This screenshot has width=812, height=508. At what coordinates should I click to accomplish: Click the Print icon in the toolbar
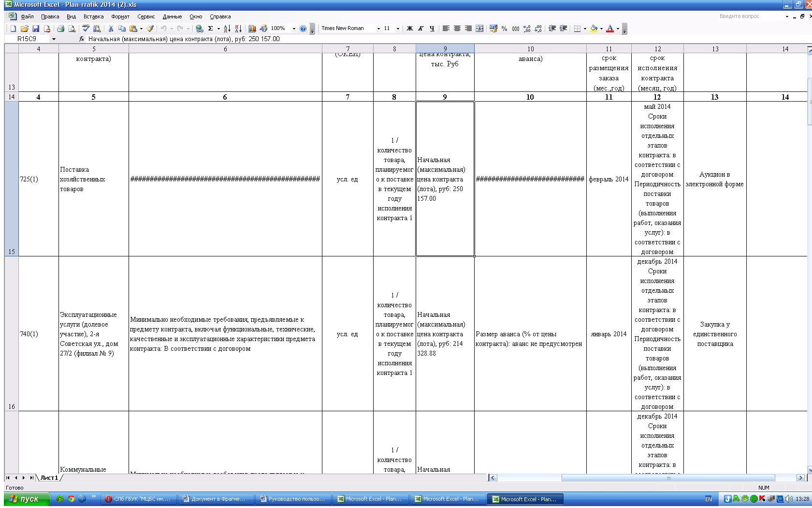pyautogui.click(x=60, y=29)
